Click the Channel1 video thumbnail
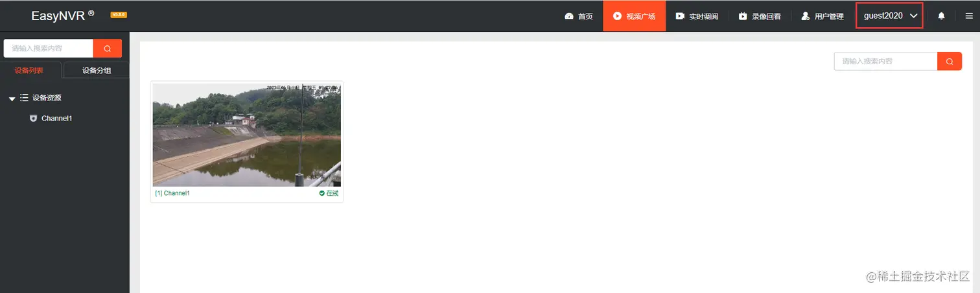980x293 pixels. 246,135
